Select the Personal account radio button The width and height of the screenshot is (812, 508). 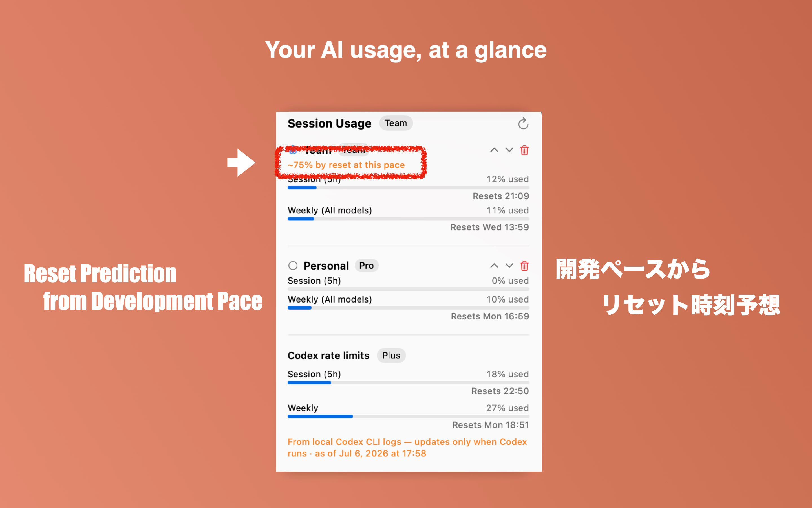tap(293, 266)
